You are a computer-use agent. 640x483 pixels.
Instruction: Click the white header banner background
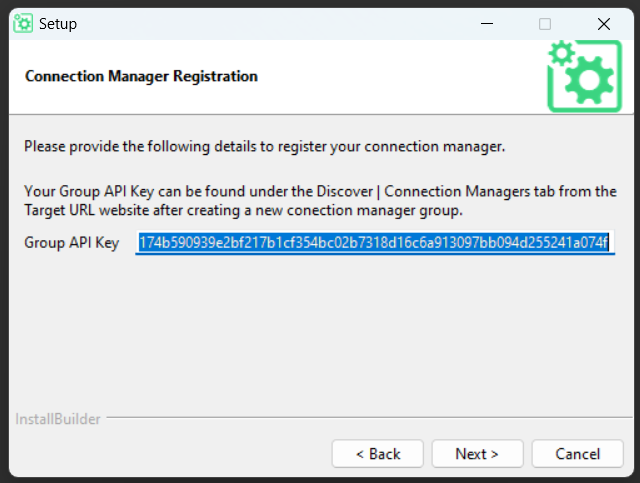[402, 76]
